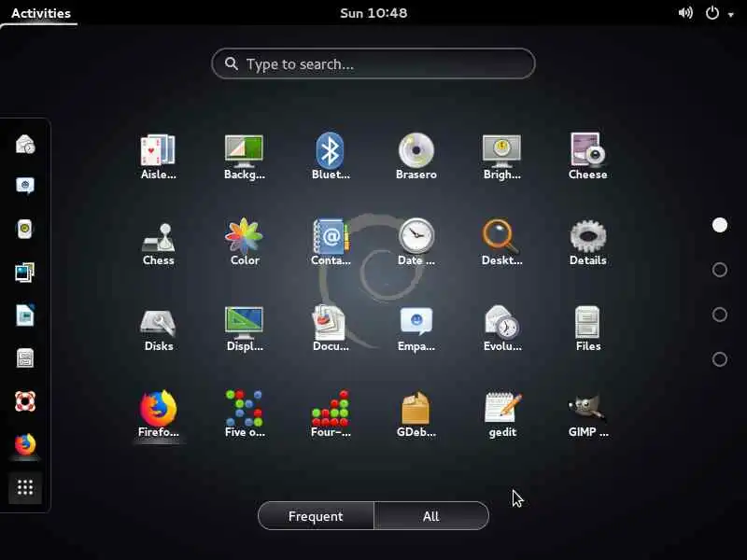Start the Four-in-a-row game
Screen dimensions: 747x560
coord(331,413)
